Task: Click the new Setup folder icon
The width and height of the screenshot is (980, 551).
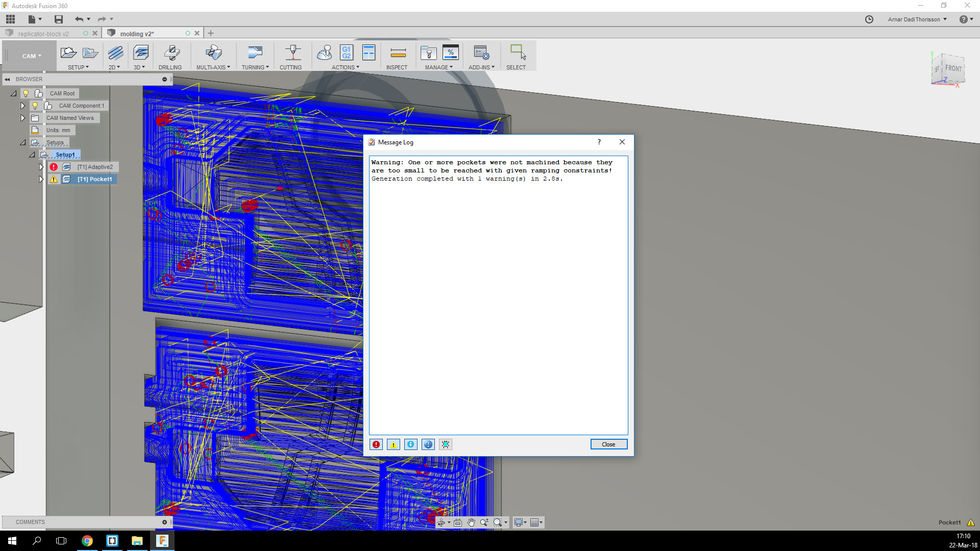Action: tap(68, 53)
